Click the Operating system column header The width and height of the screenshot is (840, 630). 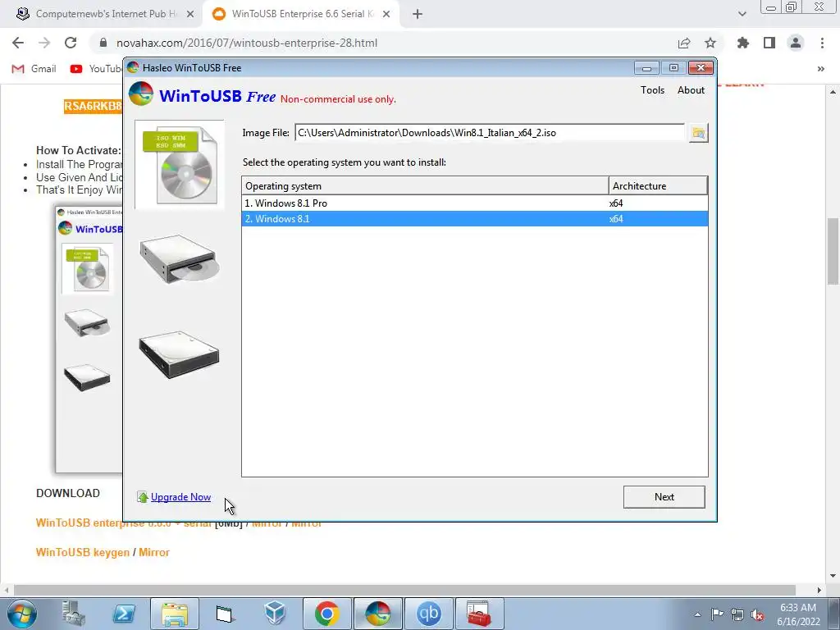point(426,186)
